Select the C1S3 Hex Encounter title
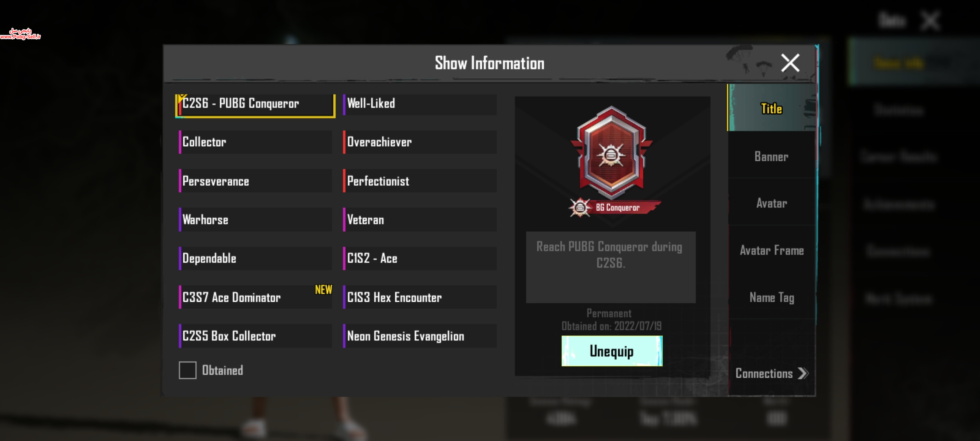Viewport: 980px width, 441px height. [x=420, y=297]
